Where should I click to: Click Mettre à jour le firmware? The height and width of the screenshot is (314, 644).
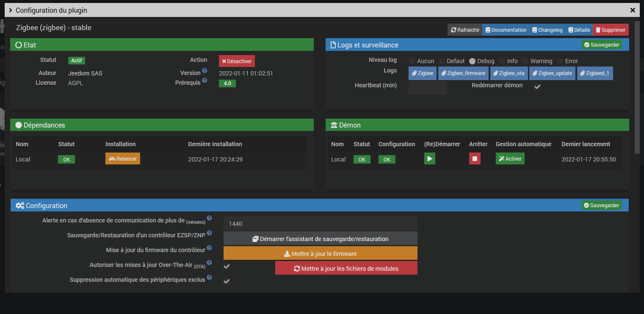[x=320, y=253]
